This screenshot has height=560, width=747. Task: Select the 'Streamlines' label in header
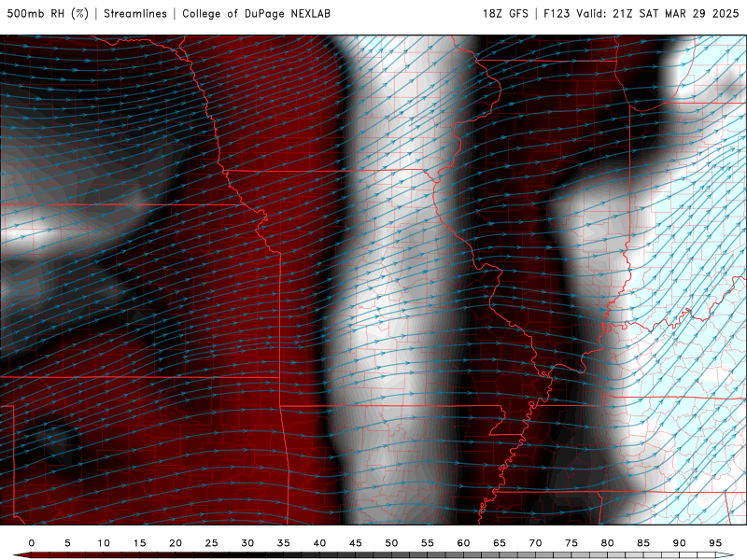pos(135,13)
